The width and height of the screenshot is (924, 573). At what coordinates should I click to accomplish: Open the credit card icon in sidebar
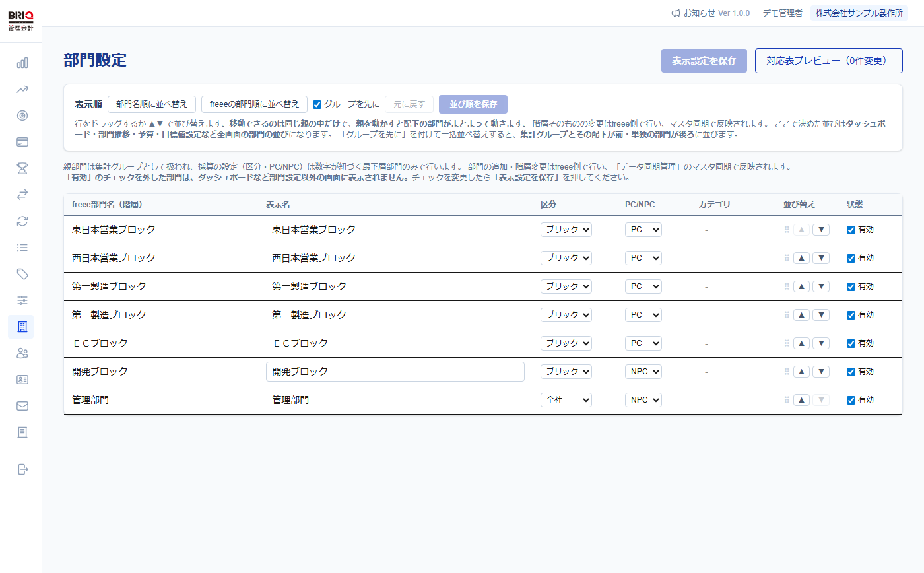22,142
